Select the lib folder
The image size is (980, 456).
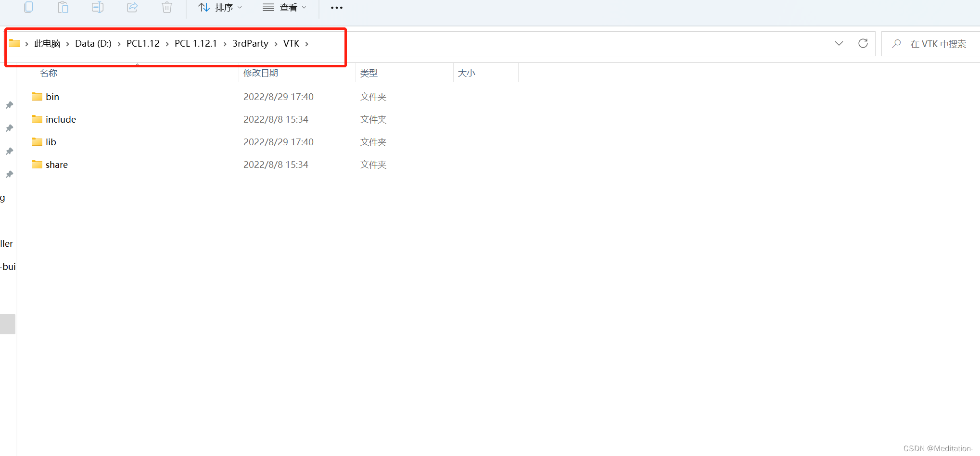(51, 142)
